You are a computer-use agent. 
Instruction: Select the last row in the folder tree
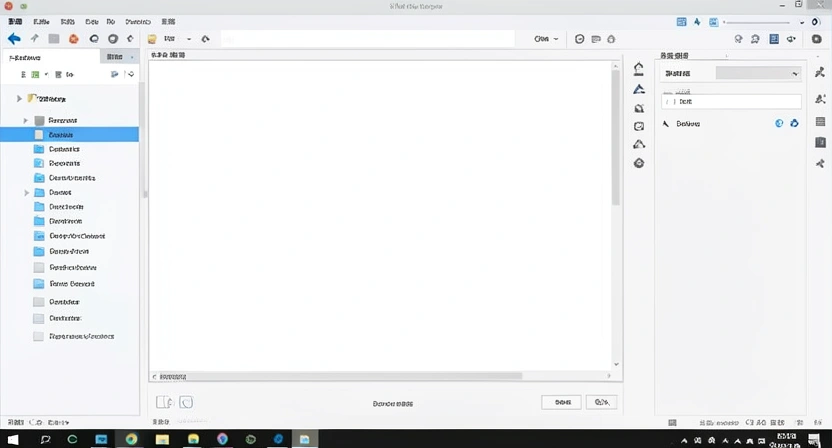(x=74, y=336)
